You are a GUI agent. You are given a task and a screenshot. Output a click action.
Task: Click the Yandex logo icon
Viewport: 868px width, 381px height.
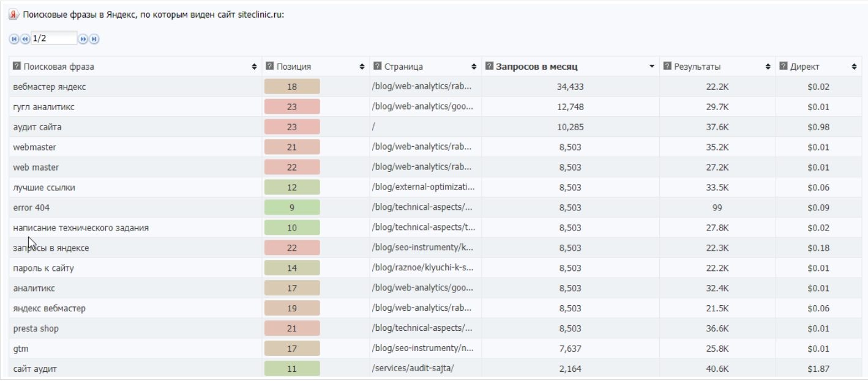point(14,15)
